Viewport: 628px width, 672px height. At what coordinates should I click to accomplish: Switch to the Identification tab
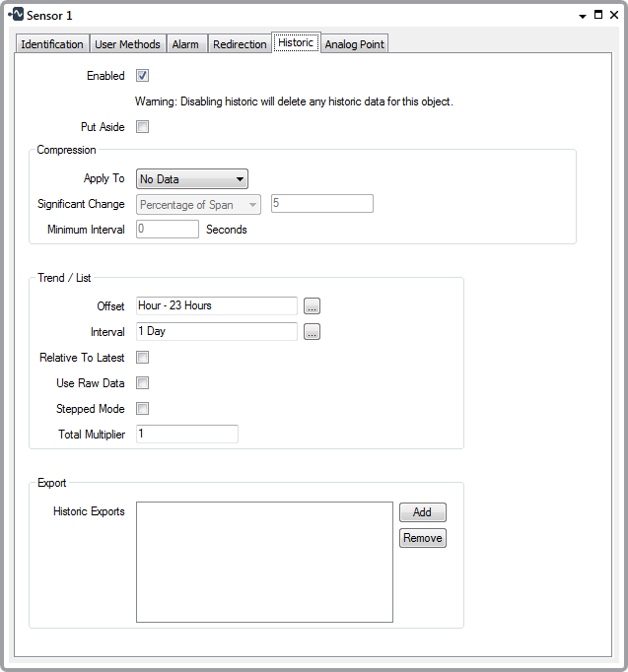coord(52,44)
